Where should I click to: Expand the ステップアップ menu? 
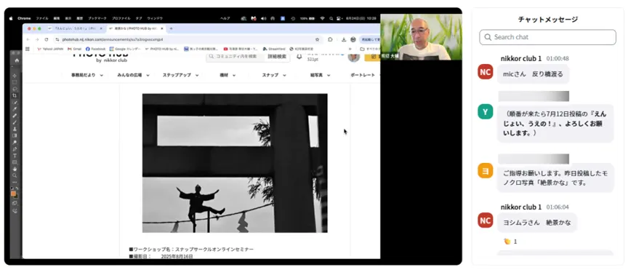pos(180,75)
